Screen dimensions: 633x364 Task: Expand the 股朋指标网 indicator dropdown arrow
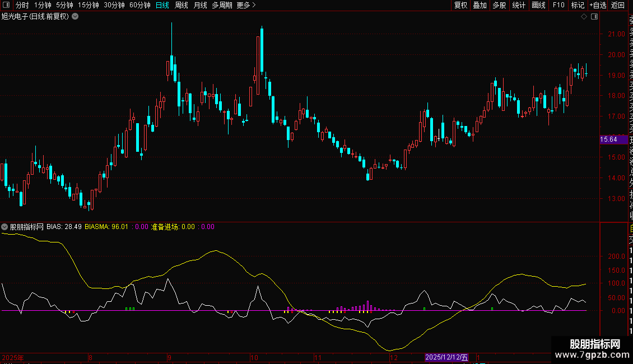[x=4, y=227]
